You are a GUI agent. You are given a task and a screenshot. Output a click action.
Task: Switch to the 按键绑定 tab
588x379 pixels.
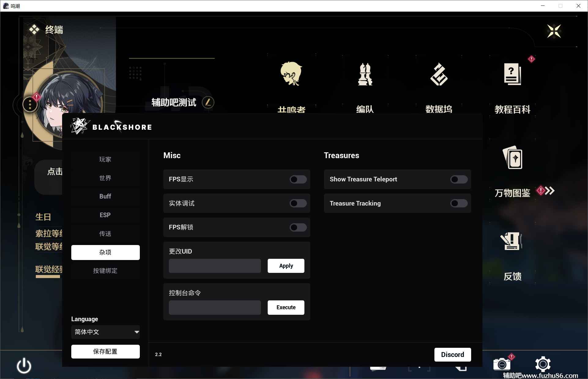tap(105, 271)
